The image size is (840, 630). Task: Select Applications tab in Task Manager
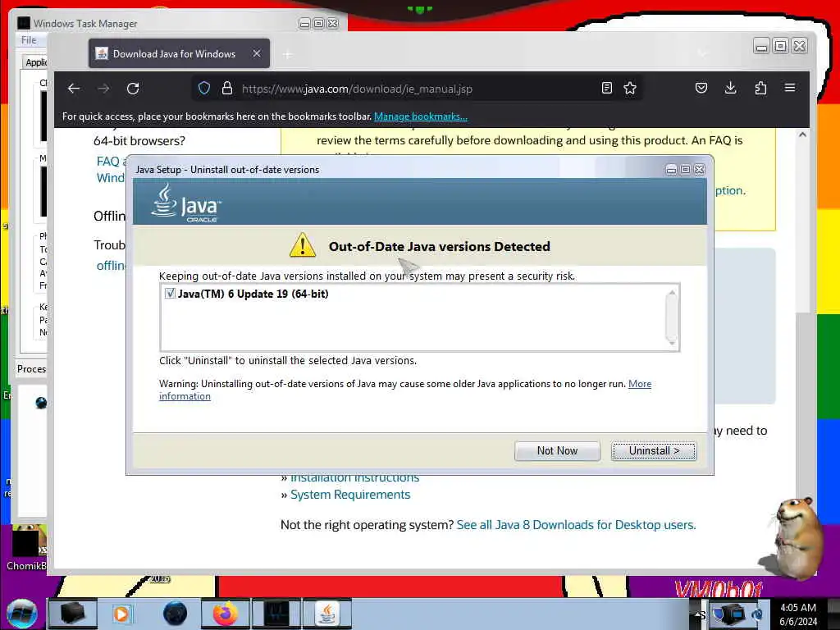(35, 62)
